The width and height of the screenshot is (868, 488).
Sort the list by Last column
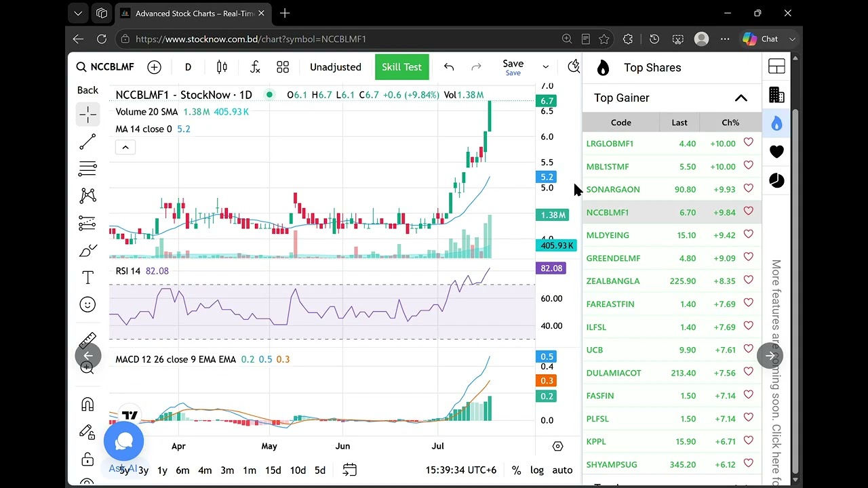click(679, 123)
